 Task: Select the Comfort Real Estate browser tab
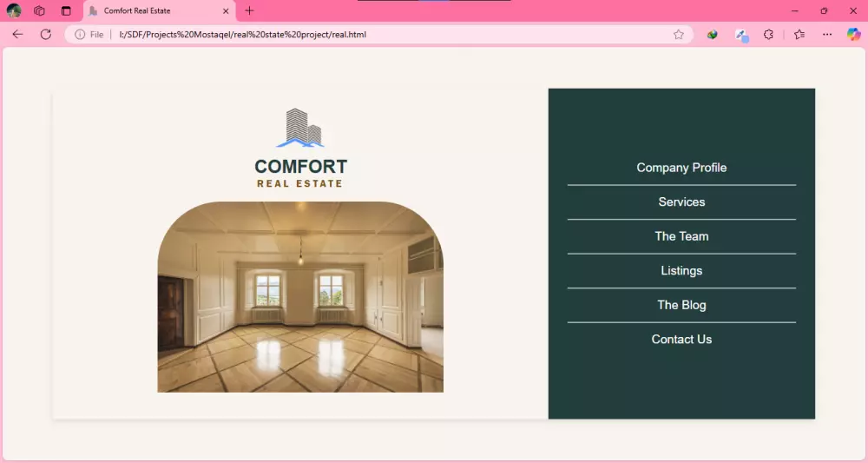coord(160,10)
